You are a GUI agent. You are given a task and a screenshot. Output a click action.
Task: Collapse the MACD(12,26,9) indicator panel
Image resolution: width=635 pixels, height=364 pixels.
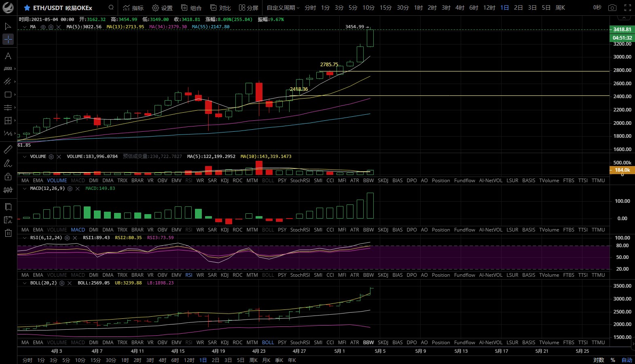click(25, 189)
